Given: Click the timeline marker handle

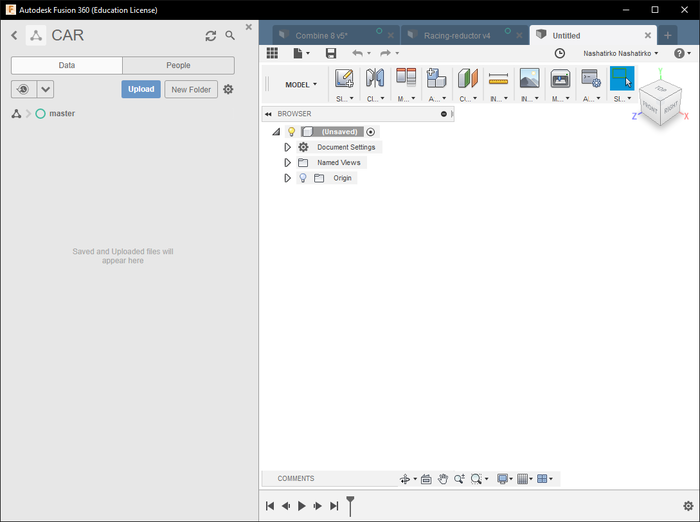Looking at the screenshot, I should point(350,505).
